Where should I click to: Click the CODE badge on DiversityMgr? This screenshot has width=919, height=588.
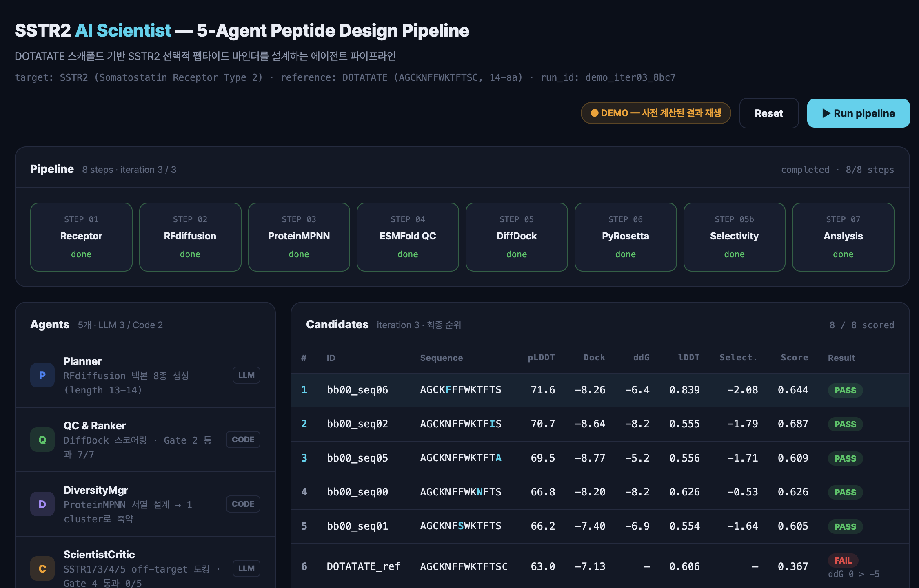click(x=243, y=504)
